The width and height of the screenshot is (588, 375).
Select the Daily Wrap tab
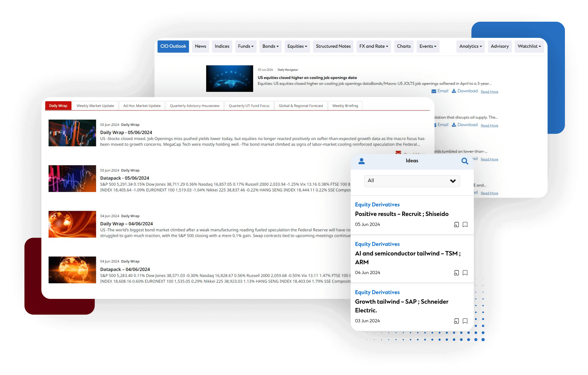[x=58, y=105]
